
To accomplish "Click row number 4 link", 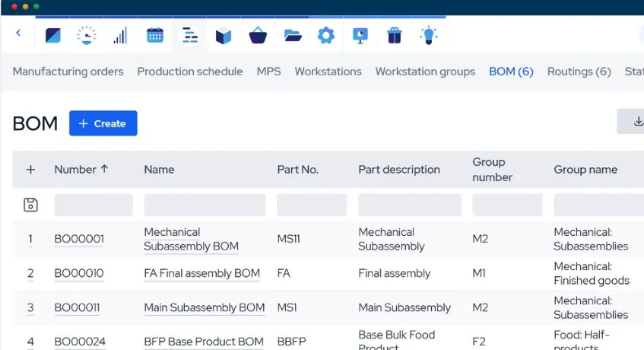I will (30, 342).
